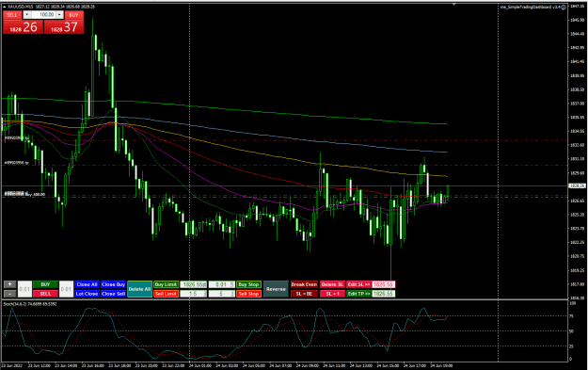Click the plus button on dashboard
The width and height of the screenshot is (588, 370).
click(x=9, y=284)
